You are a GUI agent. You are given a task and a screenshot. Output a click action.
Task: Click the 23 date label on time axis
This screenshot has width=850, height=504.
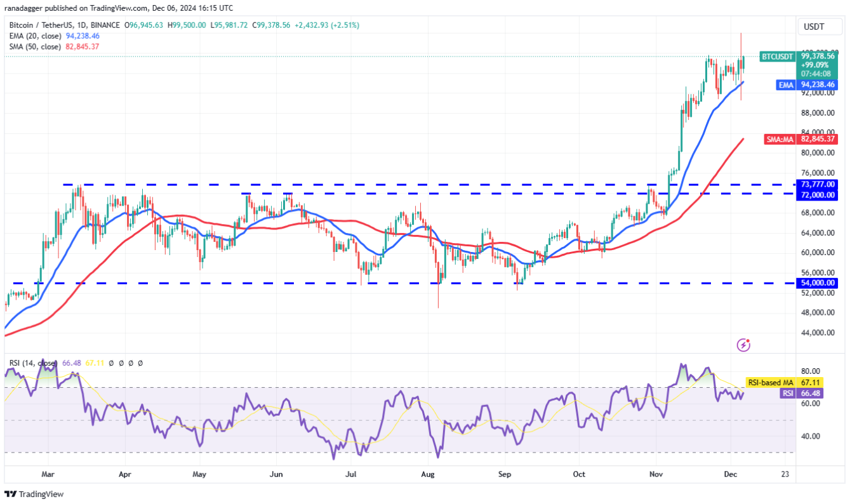[x=785, y=474]
